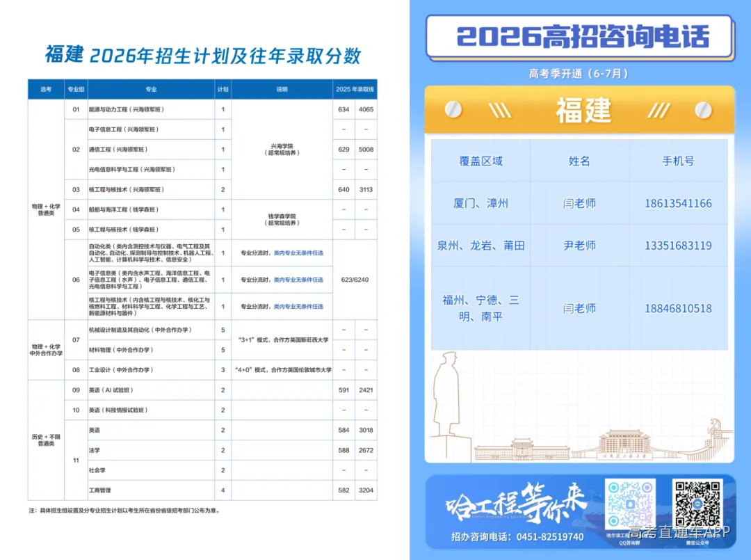Click the 专业组 table header
Image resolution: width=751 pixels, height=560 pixels.
[76, 89]
